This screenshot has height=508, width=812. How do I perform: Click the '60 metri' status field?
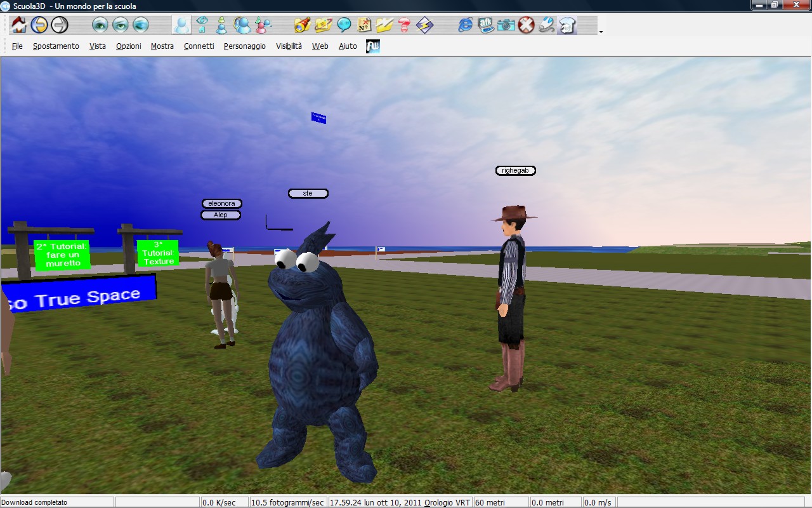tap(501, 502)
